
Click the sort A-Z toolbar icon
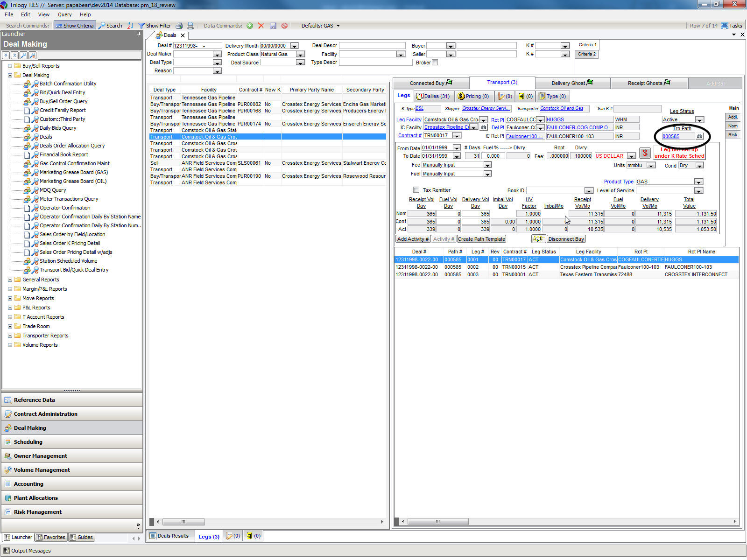click(x=130, y=26)
